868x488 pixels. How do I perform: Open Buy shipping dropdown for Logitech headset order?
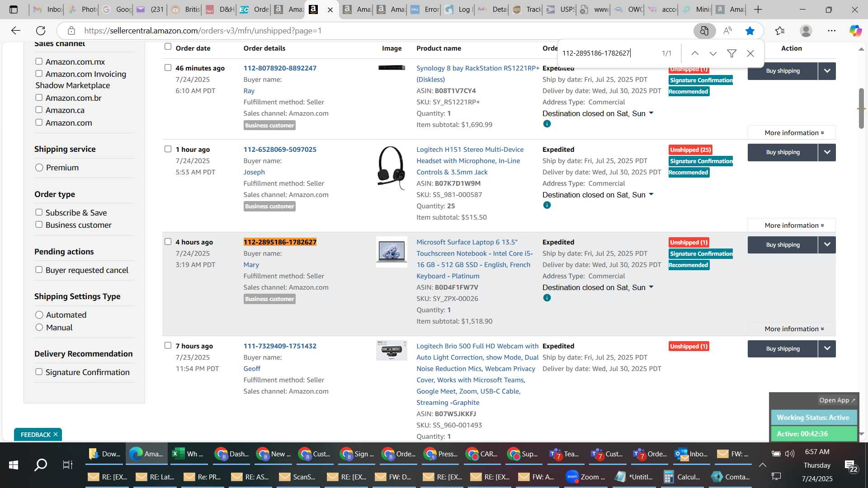(827, 152)
